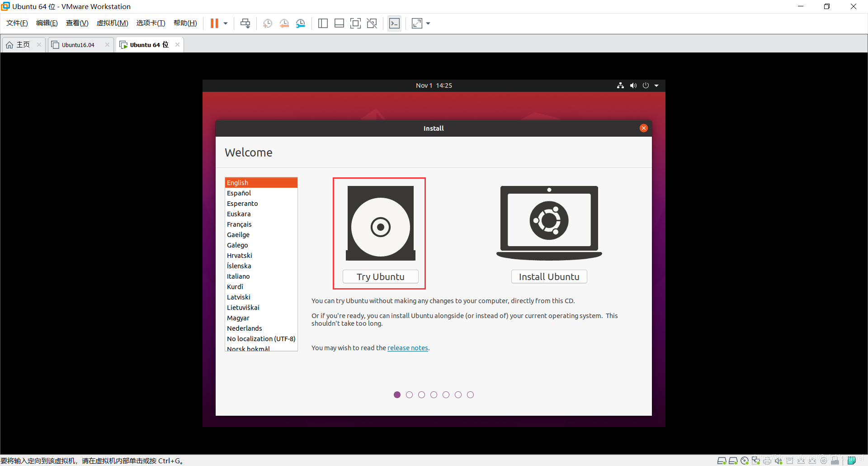868x466 pixels.
Task: Switch to Unity mode
Action: [372, 23]
